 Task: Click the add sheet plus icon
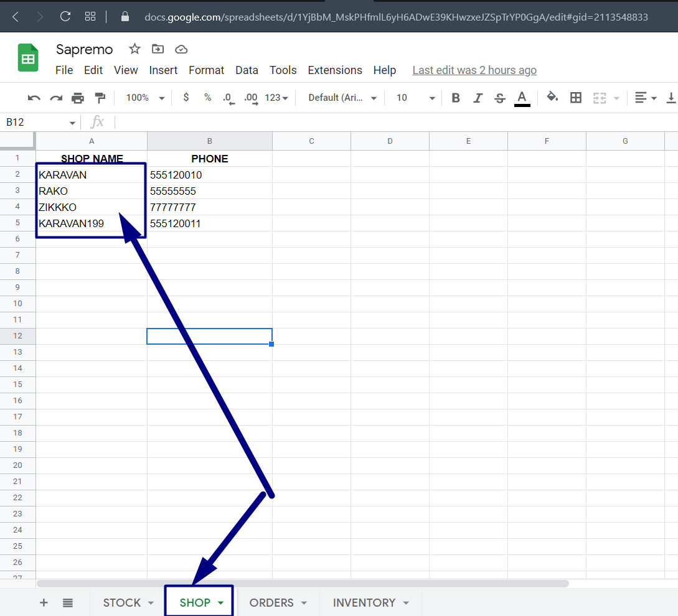point(44,602)
